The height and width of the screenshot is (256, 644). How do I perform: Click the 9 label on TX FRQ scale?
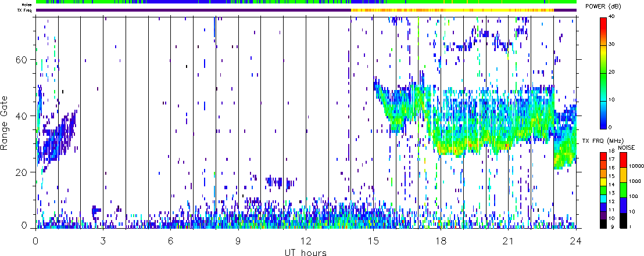pos(613,227)
